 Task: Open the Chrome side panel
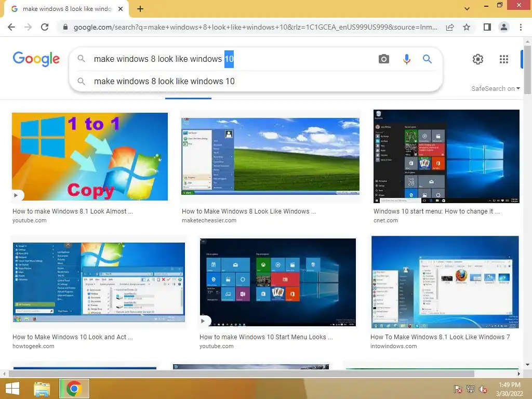487,27
